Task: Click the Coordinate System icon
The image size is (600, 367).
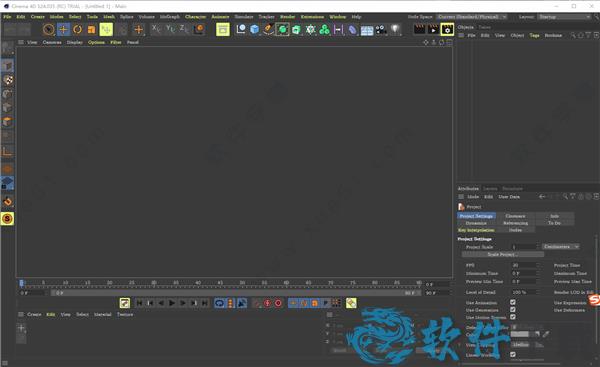Action: (x=199, y=29)
